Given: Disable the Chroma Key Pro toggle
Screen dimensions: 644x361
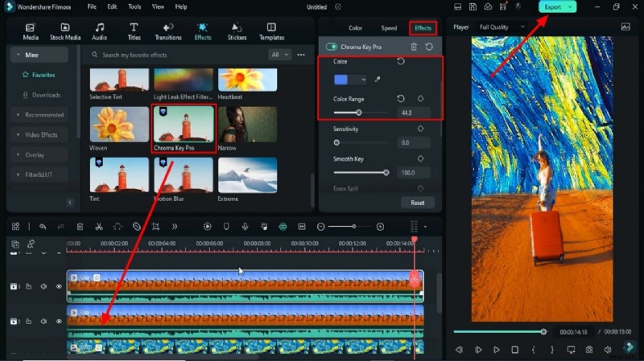Looking at the screenshot, I should pyautogui.click(x=332, y=47).
